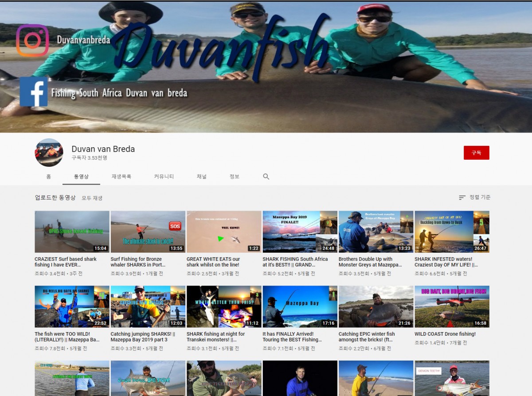Open the 'CRAZIEST Surf based shark fishing' thumbnail
This screenshot has width=532, height=396.
tap(72, 231)
